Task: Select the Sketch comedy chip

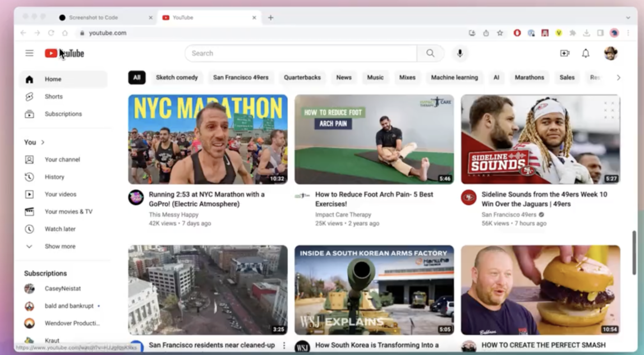Action: (x=177, y=78)
